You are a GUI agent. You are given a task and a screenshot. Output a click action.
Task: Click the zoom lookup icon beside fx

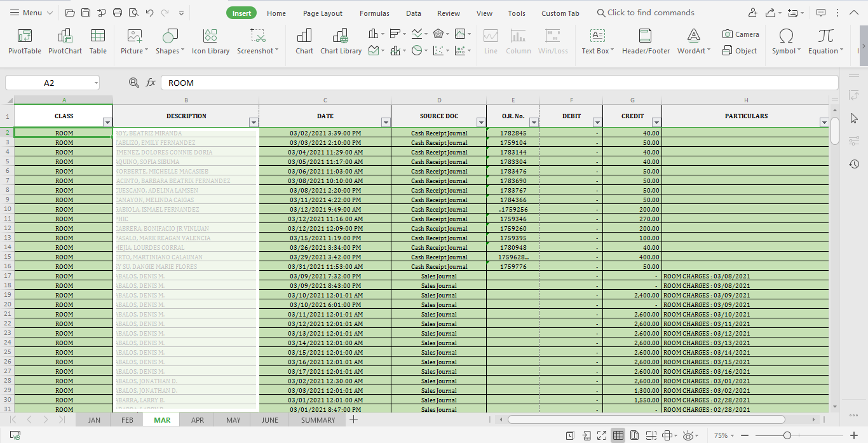tap(133, 83)
